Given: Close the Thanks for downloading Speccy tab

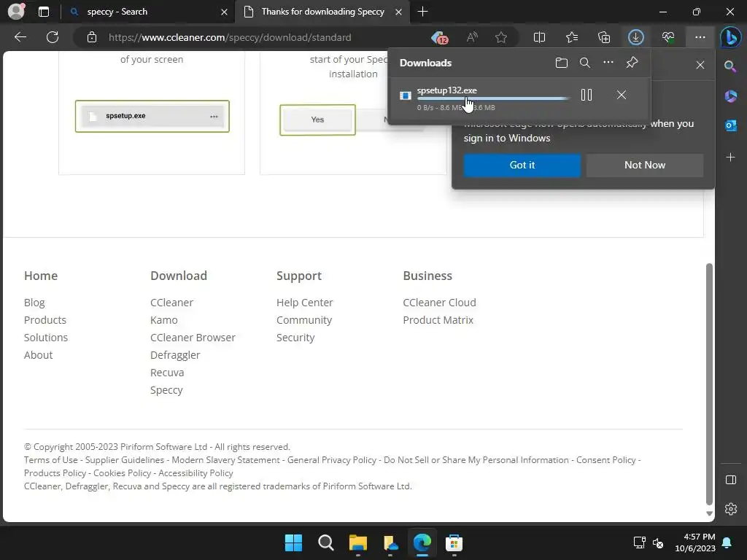Looking at the screenshot, I should 398,12.
